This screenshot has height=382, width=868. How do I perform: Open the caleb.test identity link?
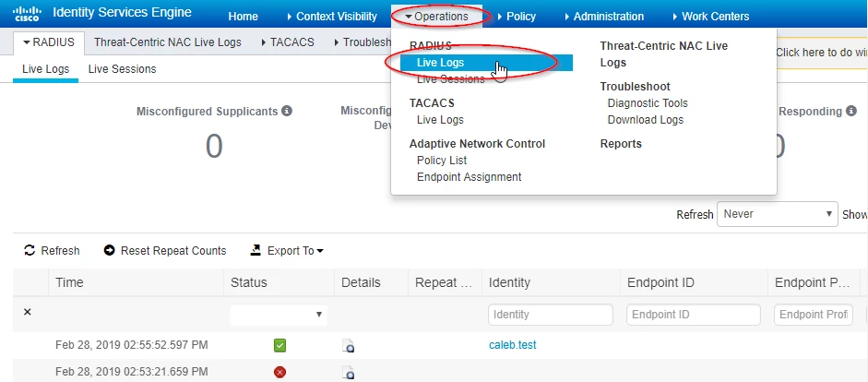pos(513,345)
